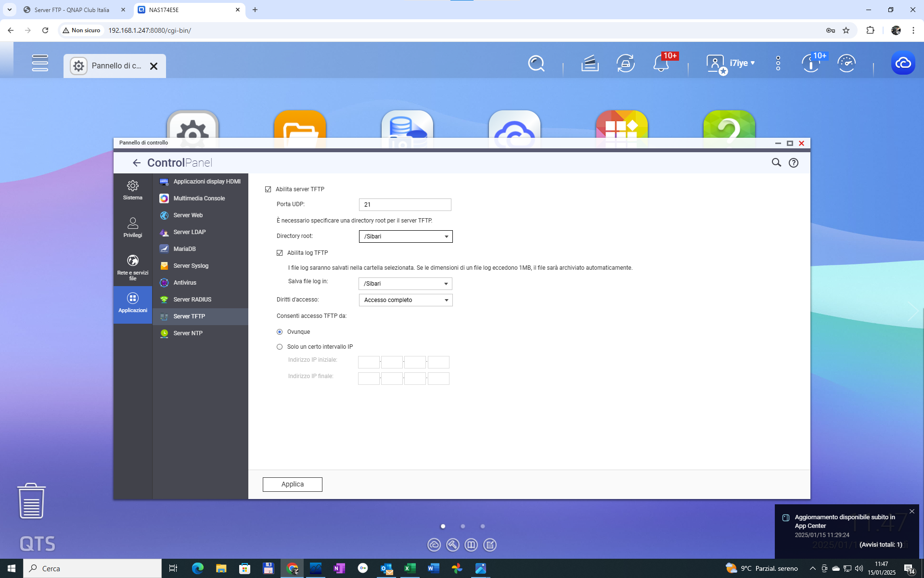Image resolution: width=924 pixels, height=578 pixels.
Task: Click the Porta UDP input field
Action: pos(405,205)
